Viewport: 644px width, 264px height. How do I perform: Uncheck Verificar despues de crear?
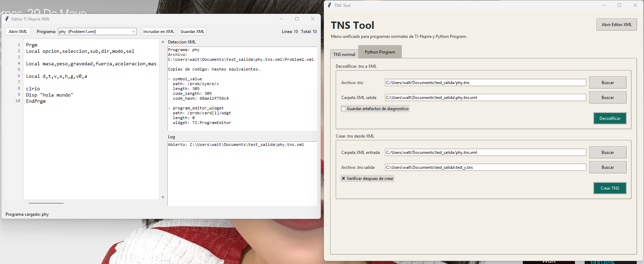click(x=344, y=179)
